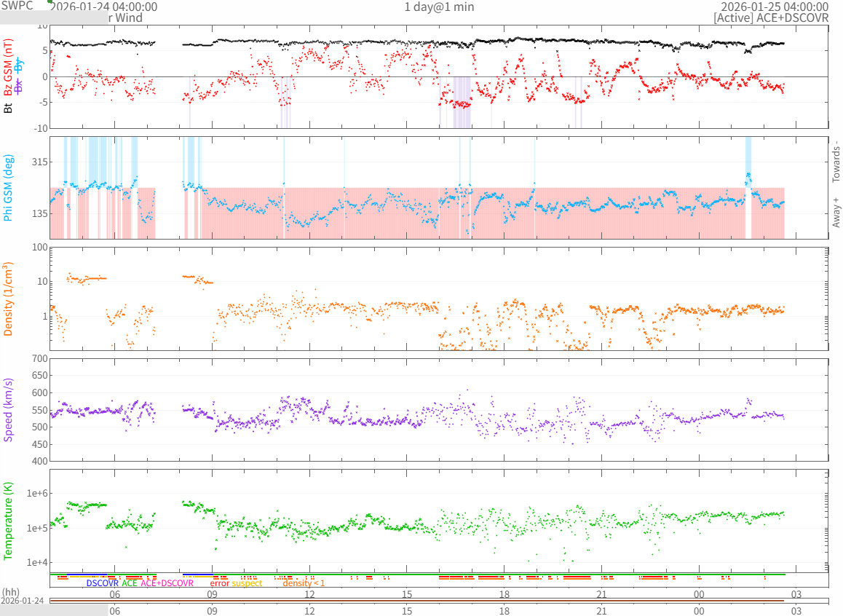Click the end date 2026-01-25 04:00:00
This screenshot has height=616, width=843.
point(780,7)
